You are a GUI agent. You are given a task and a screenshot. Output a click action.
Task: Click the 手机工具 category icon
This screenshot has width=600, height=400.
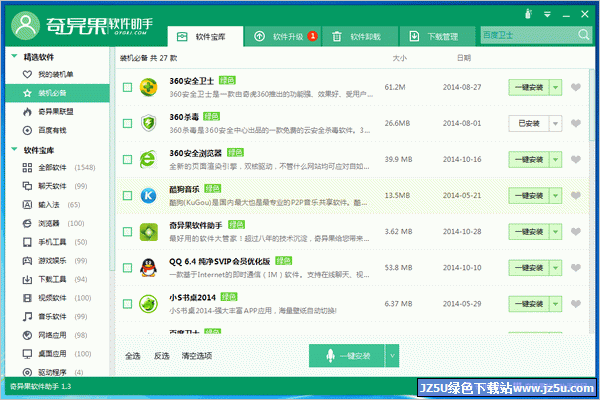tap(27, 242)
